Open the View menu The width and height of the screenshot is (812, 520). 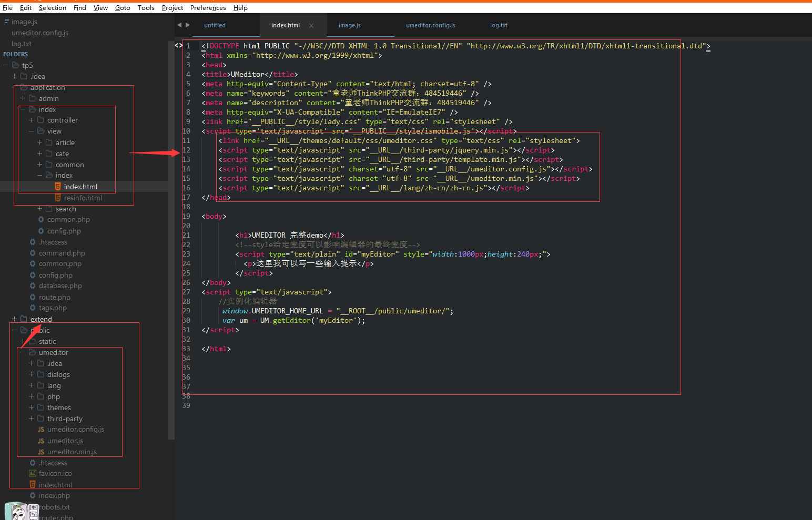(x=100, y=8)
